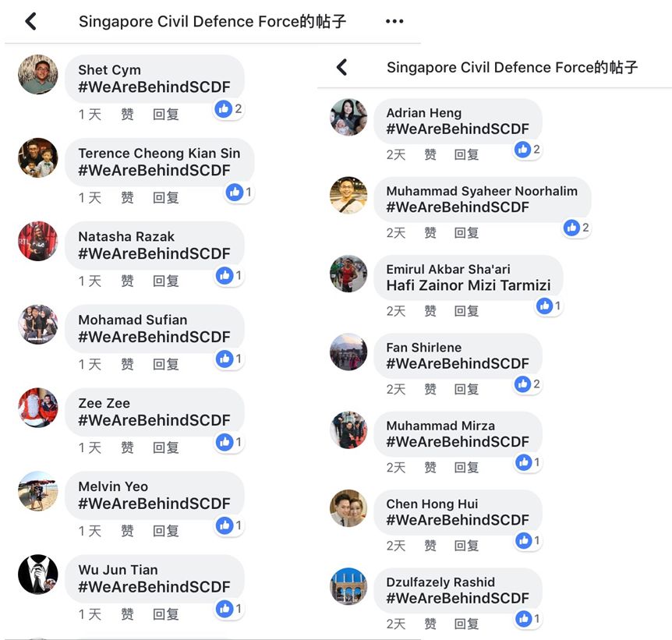Screen dimensions: 672x640
Task: Tap #WeAreBehindSCDF hashtag in Zee Zee's comment
Action: [154, 420]
